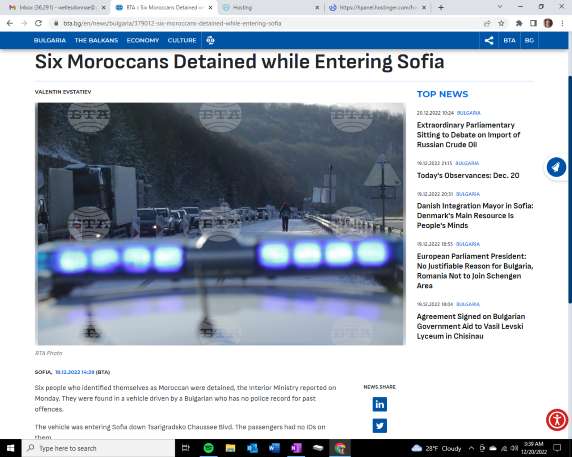Click the share icon in blue navbar
Image resolution: width=572 pixels, height=457 pixels.
[489, 40]
